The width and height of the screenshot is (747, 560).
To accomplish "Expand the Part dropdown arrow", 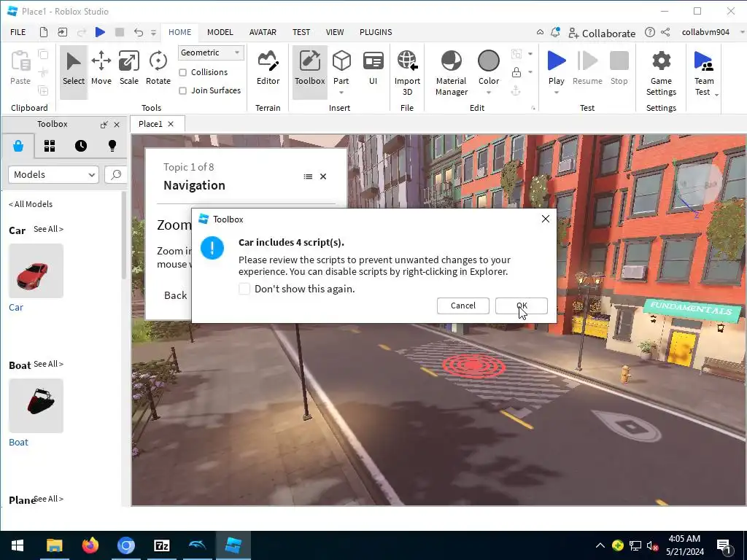I will (x=341, y=93).
